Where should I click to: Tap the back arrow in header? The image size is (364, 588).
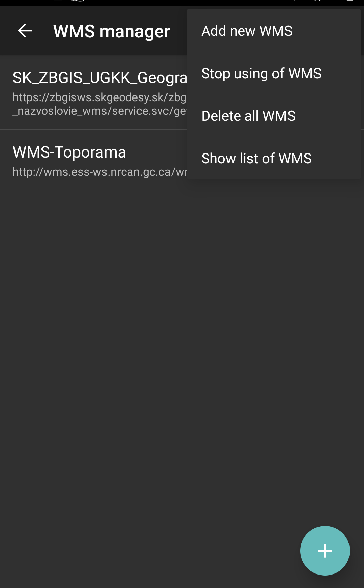25,31
